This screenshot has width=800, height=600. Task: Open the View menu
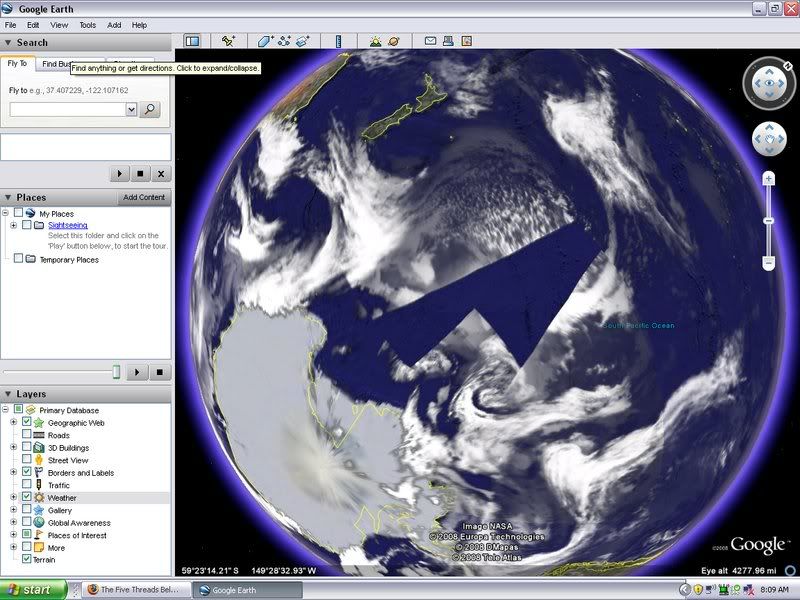tap(59, 25)
